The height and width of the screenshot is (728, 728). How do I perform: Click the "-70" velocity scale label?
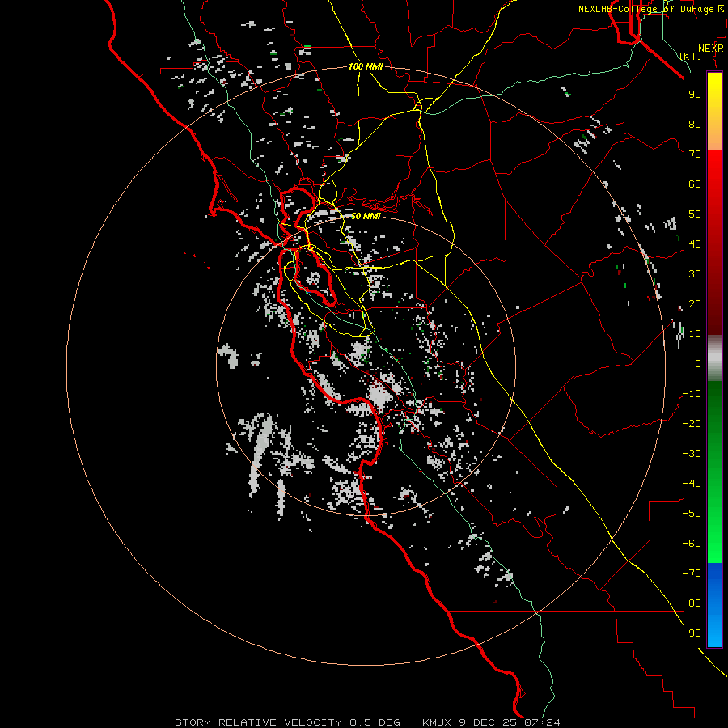[692, 574]
